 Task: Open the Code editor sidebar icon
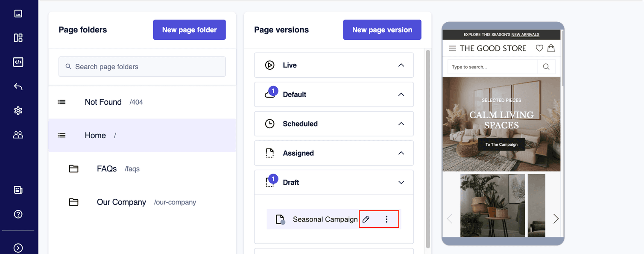18,62
